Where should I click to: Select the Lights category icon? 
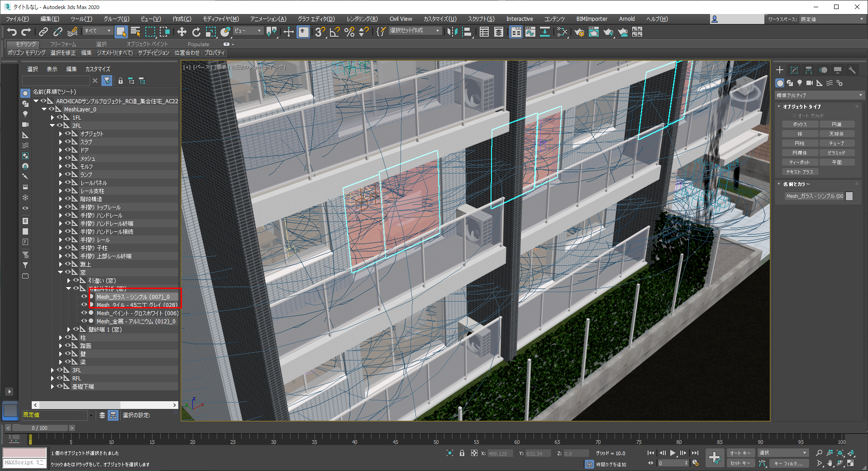tap(800, 83)
